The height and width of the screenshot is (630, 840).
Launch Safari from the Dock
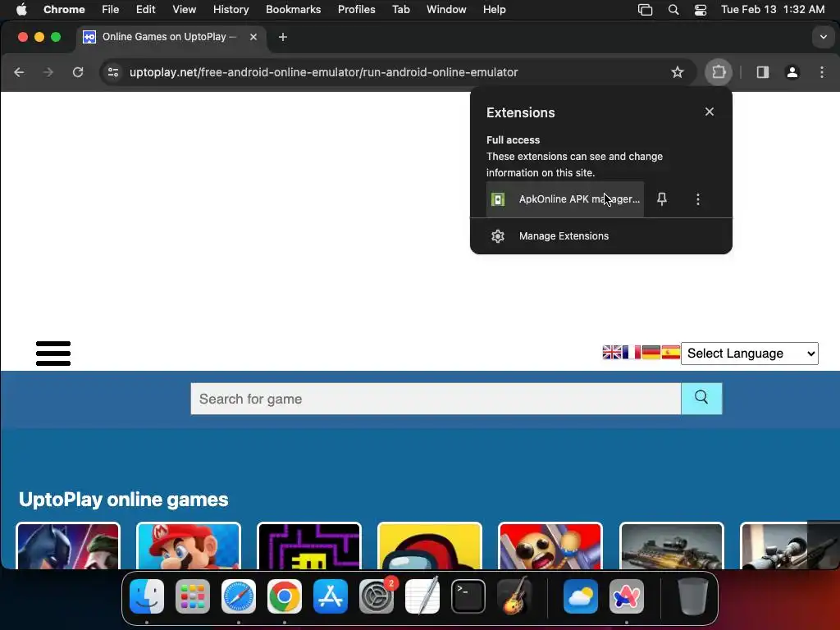[239, 596]
